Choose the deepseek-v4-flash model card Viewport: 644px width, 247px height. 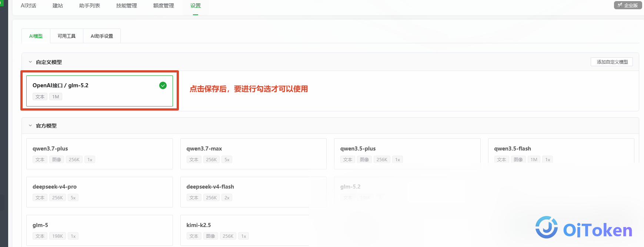253,192
